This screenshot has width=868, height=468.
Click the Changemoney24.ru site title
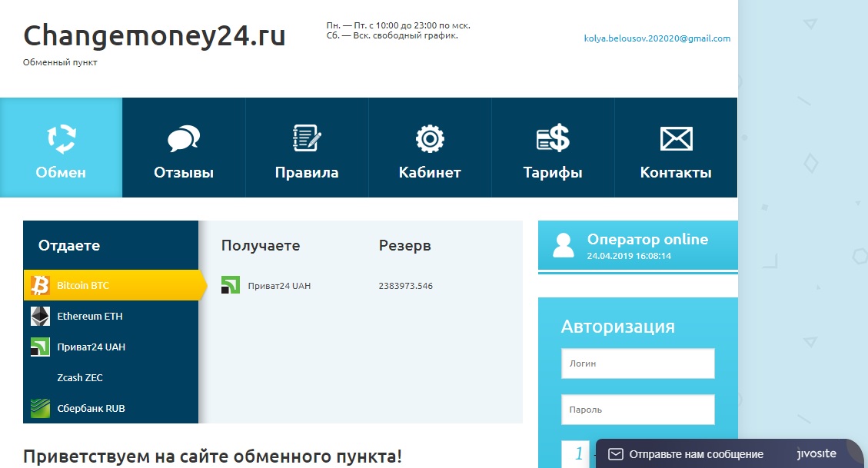pos(155,36)
